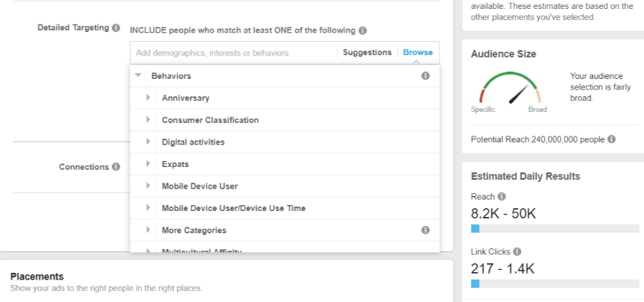The image size is (644, 302).
Task: Expand the Expats category arrow
Action: pos(149,164)
